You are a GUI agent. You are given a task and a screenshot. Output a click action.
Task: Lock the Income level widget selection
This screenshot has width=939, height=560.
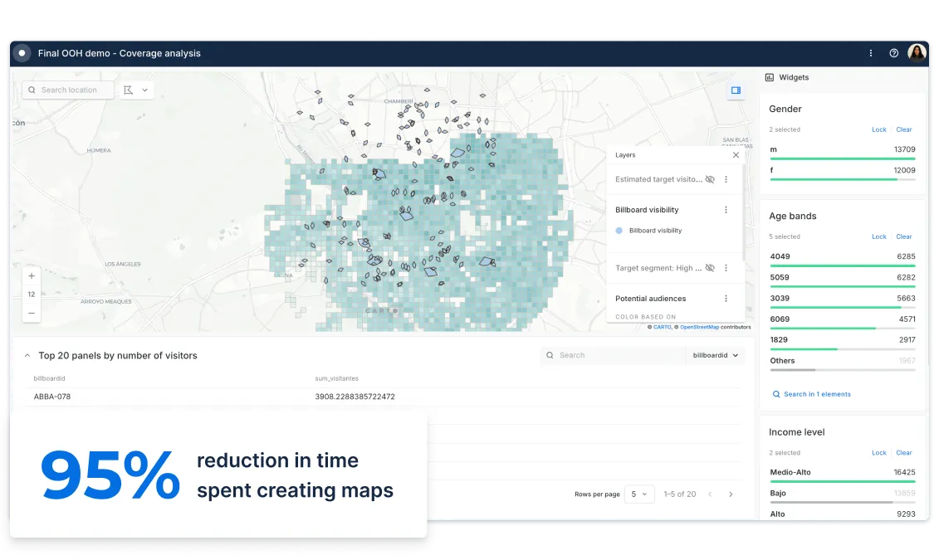pos(878,453)
